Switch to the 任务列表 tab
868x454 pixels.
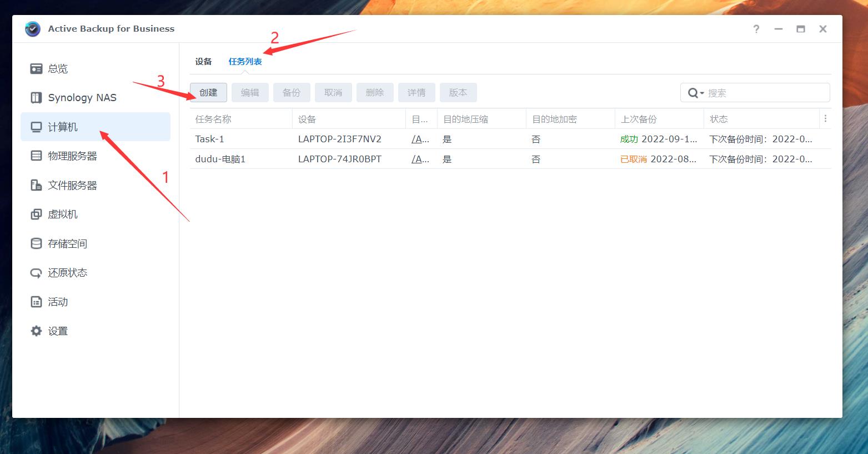[x=245, y=62]
